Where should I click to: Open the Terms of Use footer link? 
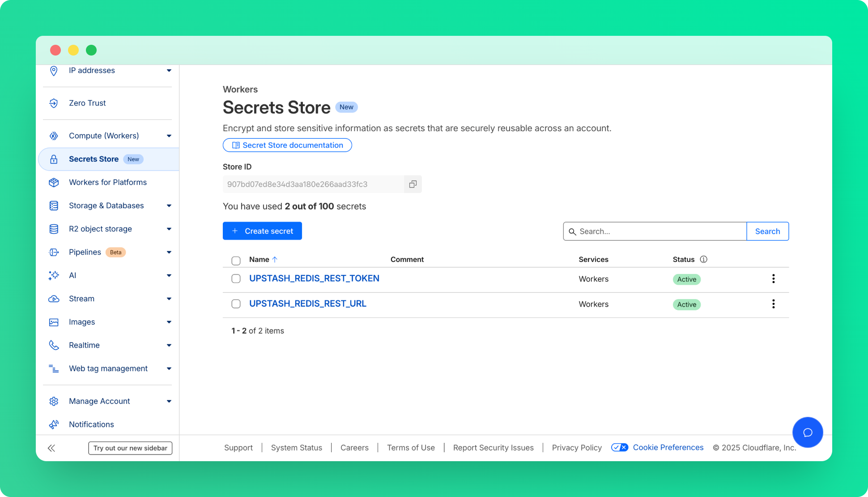click(x=411, y=448)
